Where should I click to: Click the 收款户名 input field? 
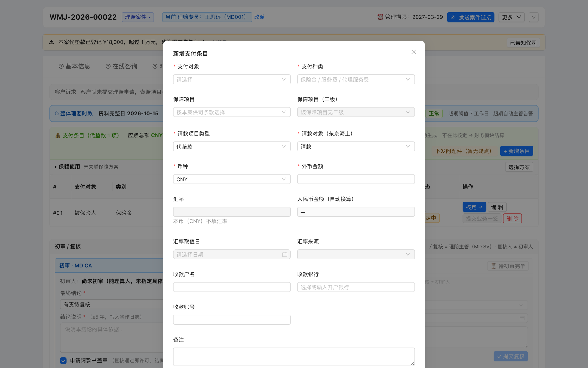[x=232, y=287]
